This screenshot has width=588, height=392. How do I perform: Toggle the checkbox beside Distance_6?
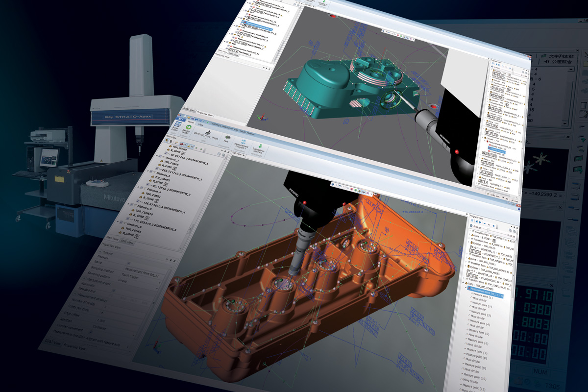tap(121, 222)
